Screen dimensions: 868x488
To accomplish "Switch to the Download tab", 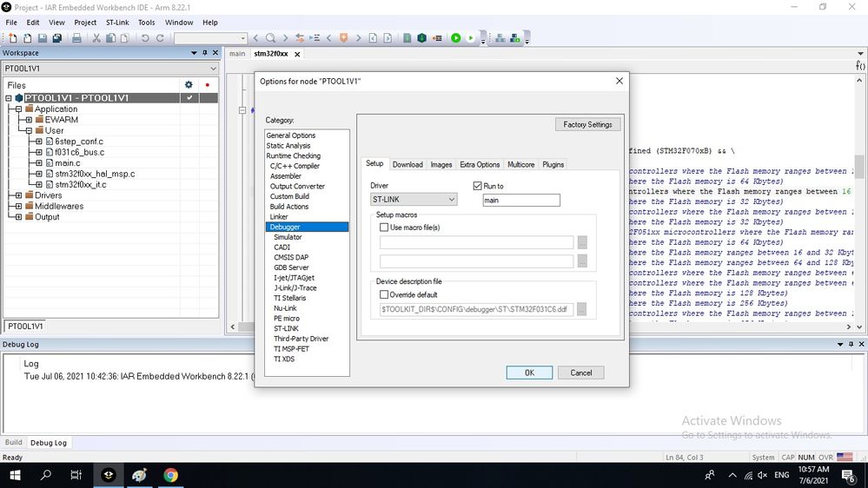I will pos(407,164).
